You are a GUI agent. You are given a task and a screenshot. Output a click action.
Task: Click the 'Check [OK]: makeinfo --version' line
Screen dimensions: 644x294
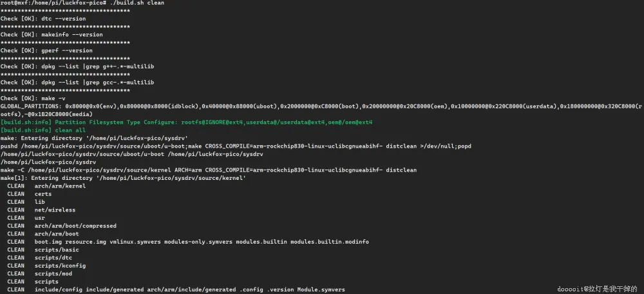(x=52, y=35)
